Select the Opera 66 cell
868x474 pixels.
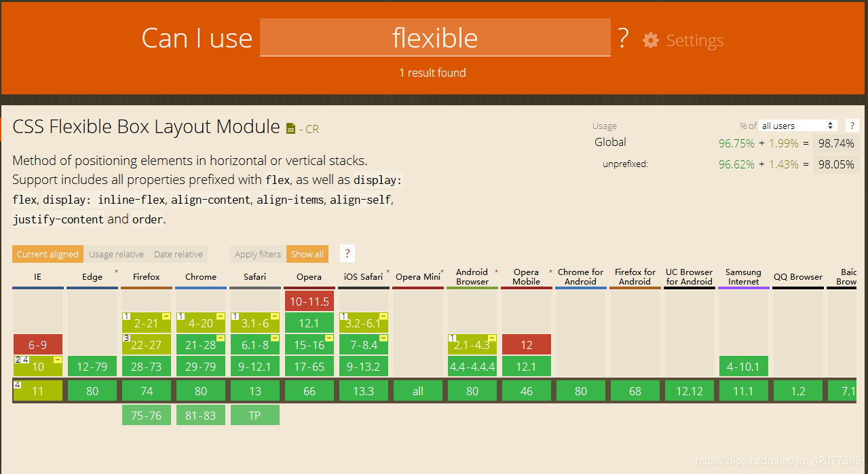click(309, 390)
